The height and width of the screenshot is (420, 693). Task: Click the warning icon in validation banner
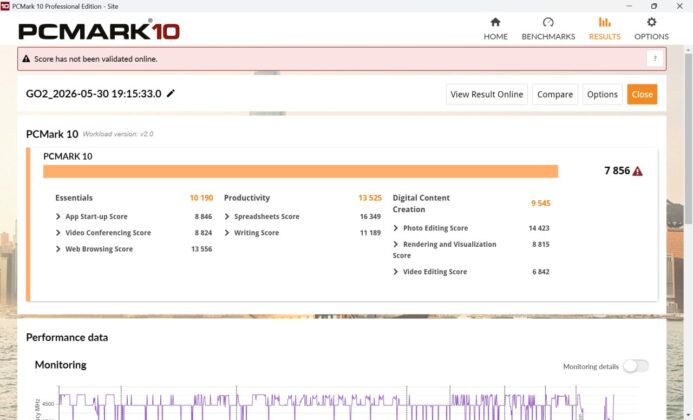tap(26, 58)
